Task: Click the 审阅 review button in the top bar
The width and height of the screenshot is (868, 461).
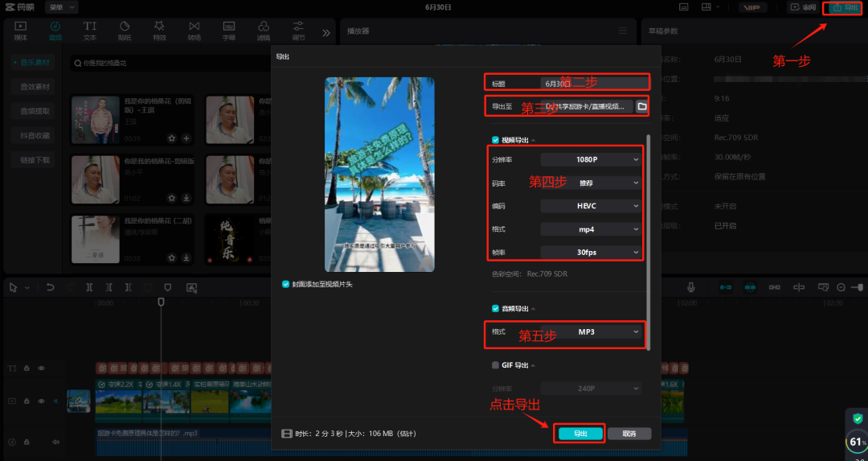Action: (804, 7)
